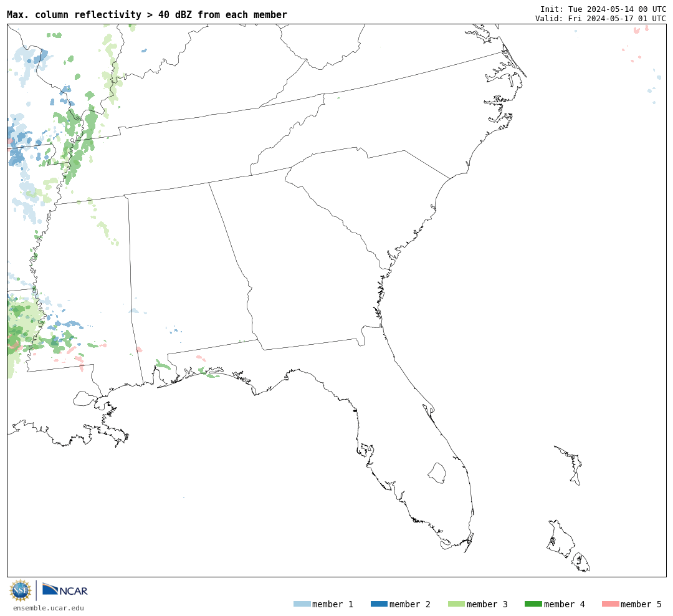
Task: Click Lake Okeechobee outline in Florida
Action: [x=437, y=473]
